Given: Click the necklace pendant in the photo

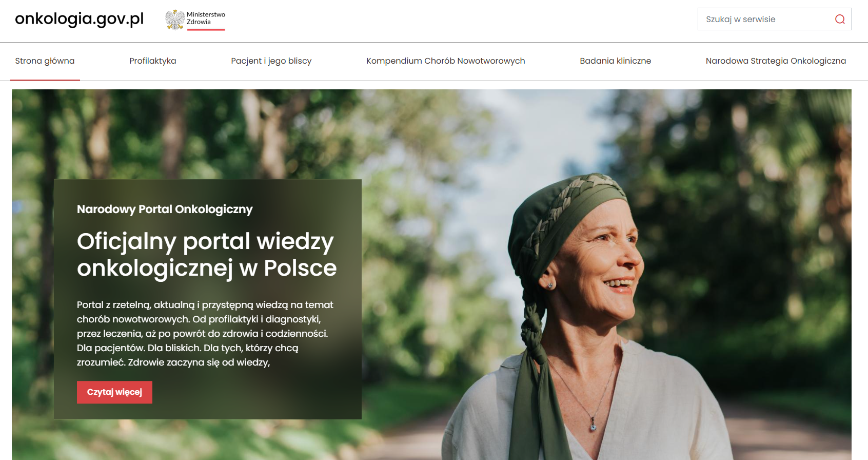Looking at the screenshot, I should (x=594, y=425).
